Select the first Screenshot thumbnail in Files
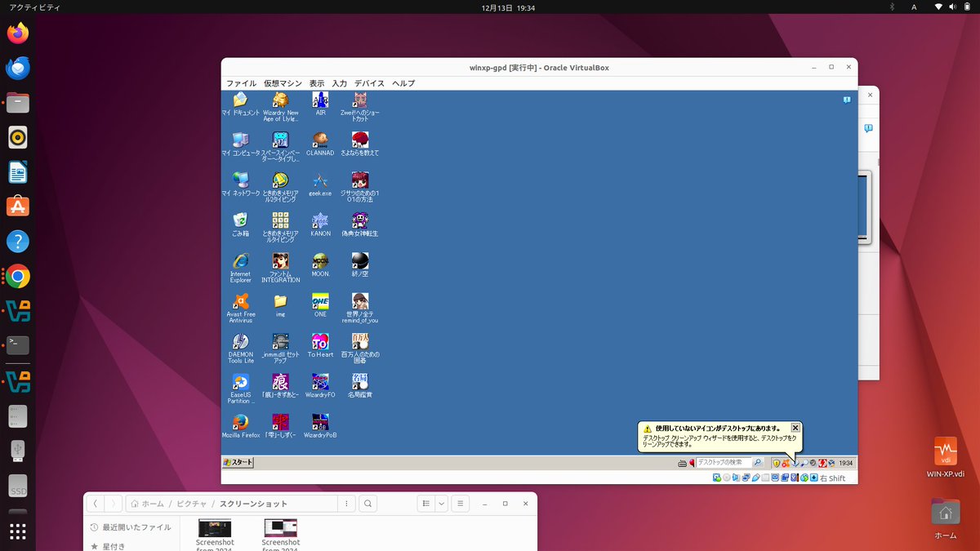This screenshot has height=551, width=980. [x=215, y=528]
